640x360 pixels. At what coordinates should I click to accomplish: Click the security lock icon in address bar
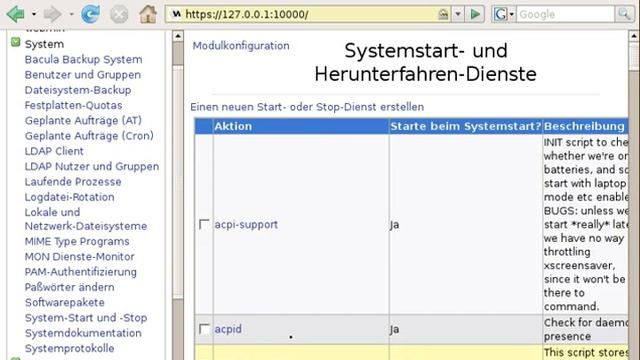tap(443, 14)
